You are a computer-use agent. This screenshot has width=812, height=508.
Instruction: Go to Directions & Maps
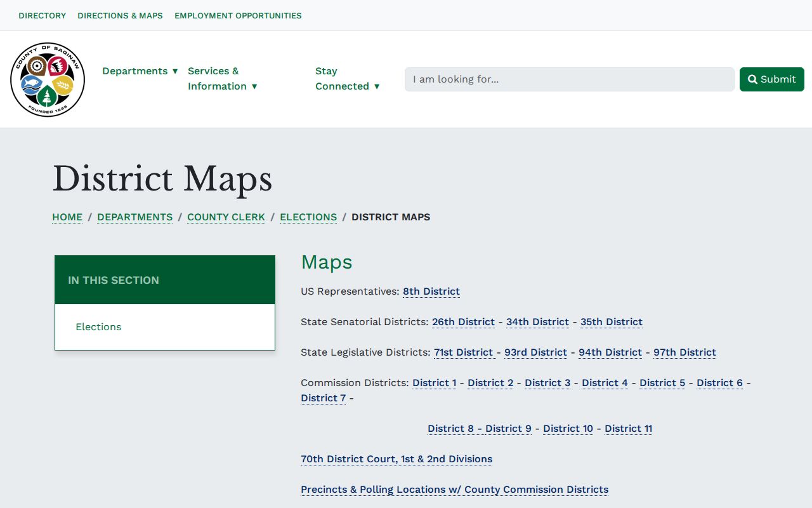click(120, 15)
